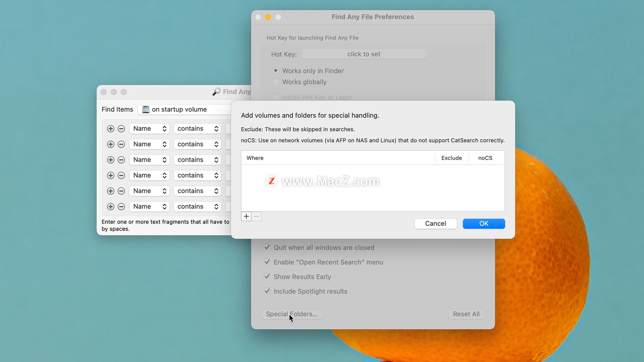Open the fifth row Name attribute dropdown
Image resolution: width=644 pixels, height=362 pixels.
(149, 191)
